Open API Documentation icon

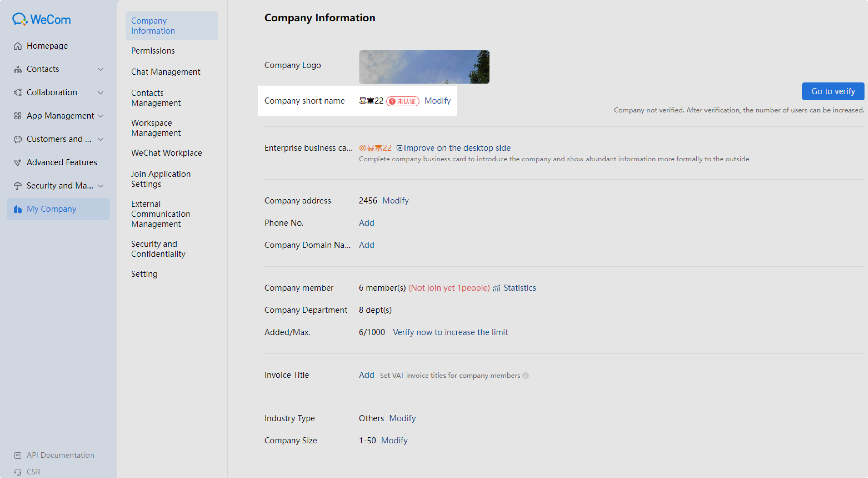pyautogui.click(x=18, y=456)
